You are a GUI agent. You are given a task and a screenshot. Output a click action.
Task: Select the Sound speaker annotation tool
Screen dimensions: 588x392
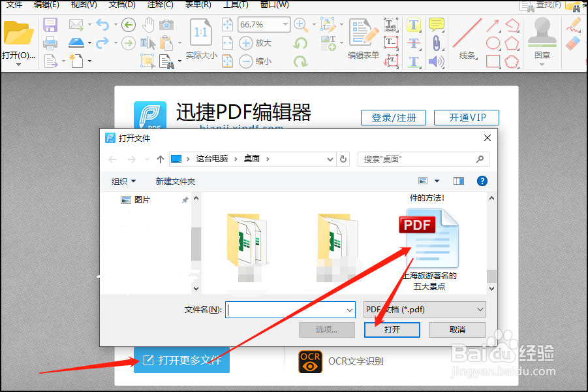436,61
